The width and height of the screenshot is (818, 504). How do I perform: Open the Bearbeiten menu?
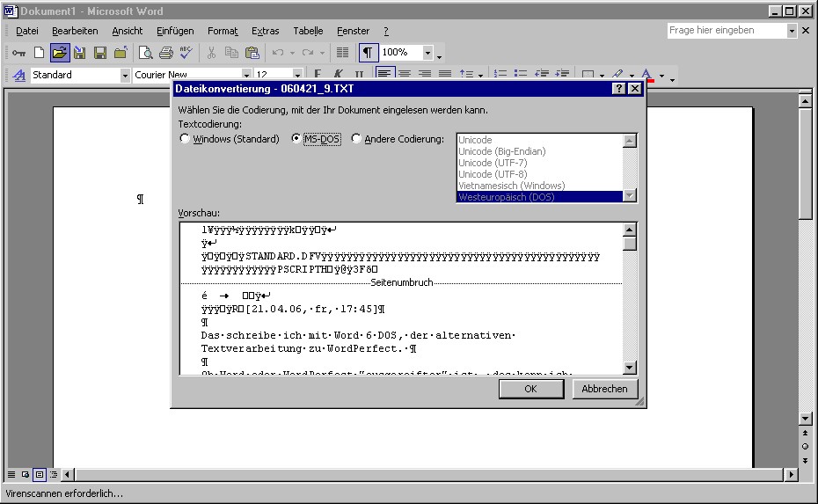pos(75,32)
